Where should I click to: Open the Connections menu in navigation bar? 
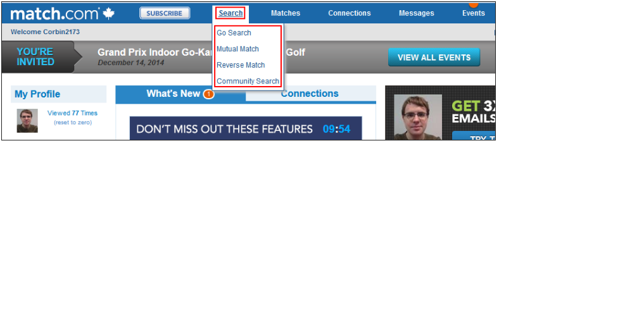350,13
